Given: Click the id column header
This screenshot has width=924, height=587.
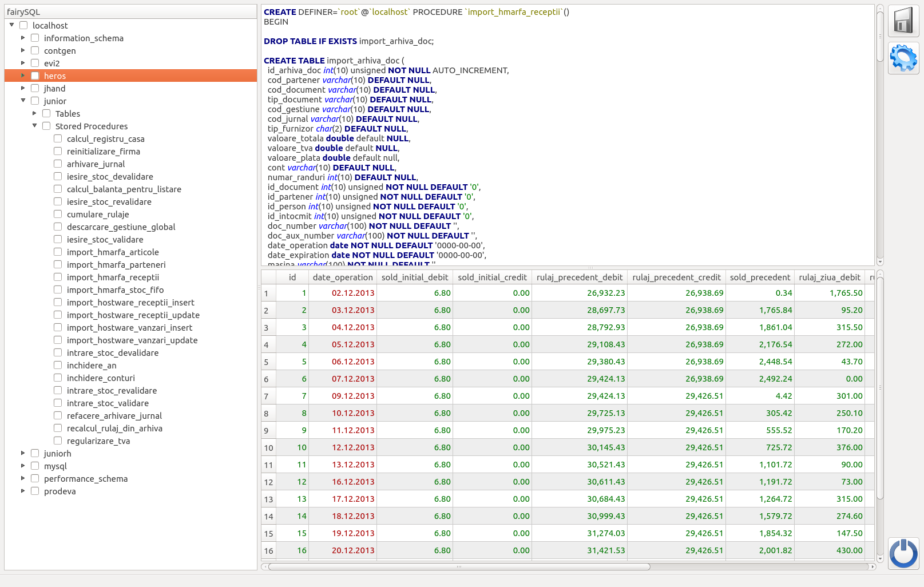Looking at the screenshot, I should pyautogui.click(x=292, y=277).
